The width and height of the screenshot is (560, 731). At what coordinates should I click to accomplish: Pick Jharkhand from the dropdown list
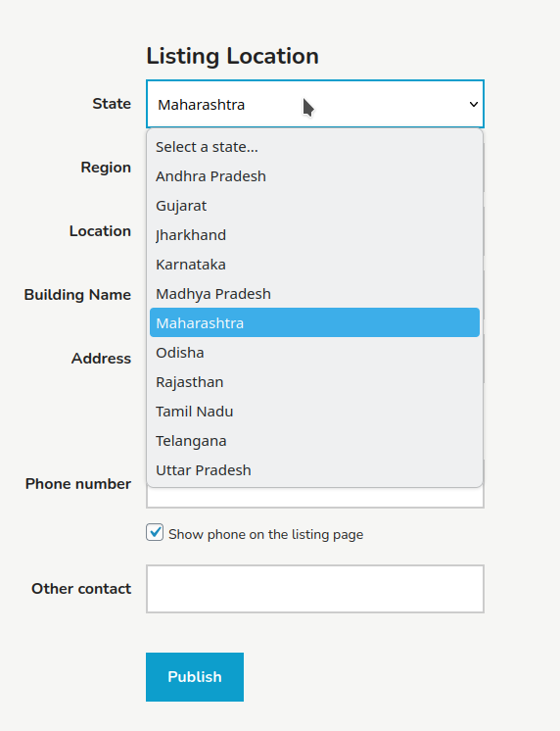(x=314, y=235)
